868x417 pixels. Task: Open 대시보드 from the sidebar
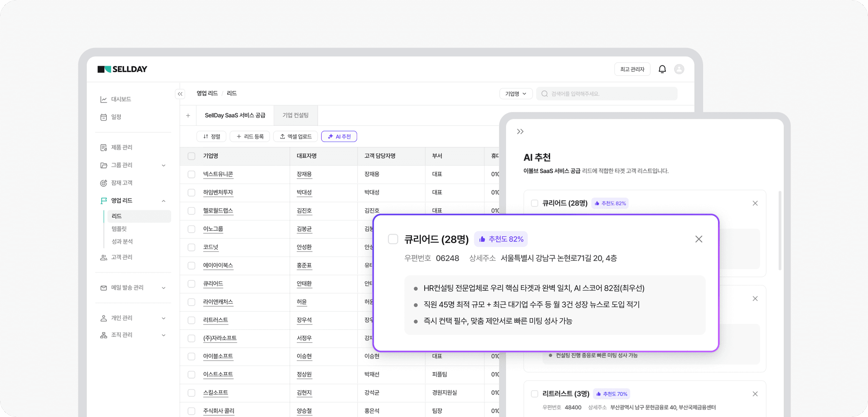click(x=121, y=99)
